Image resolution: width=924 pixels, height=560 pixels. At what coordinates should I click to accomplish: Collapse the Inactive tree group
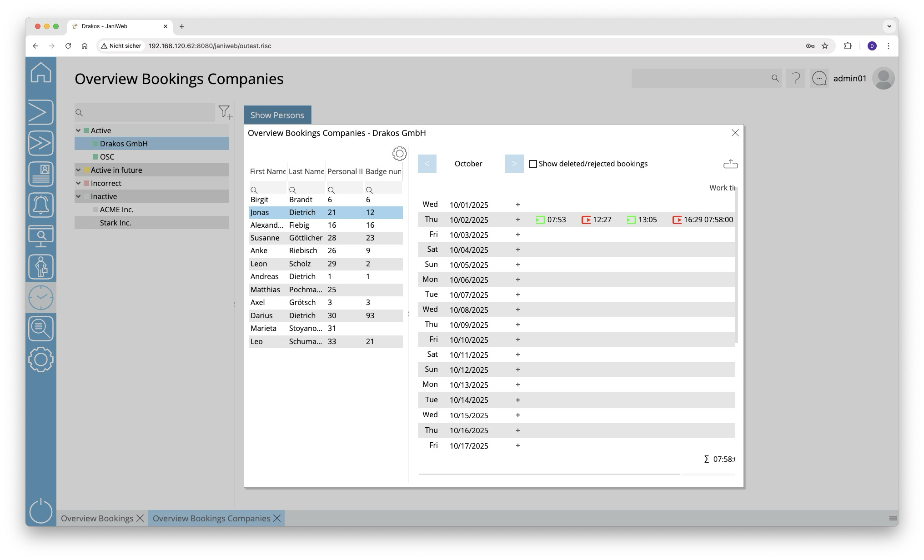78,196
